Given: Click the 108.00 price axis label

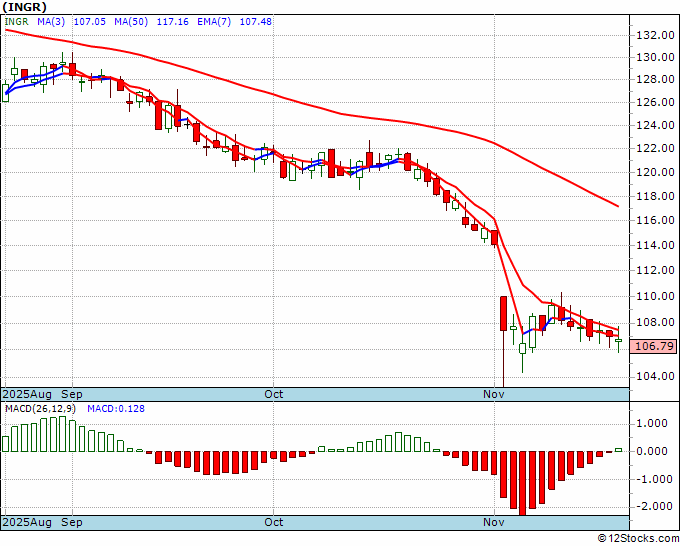Looking at the screenshot, I should point(655,323).
